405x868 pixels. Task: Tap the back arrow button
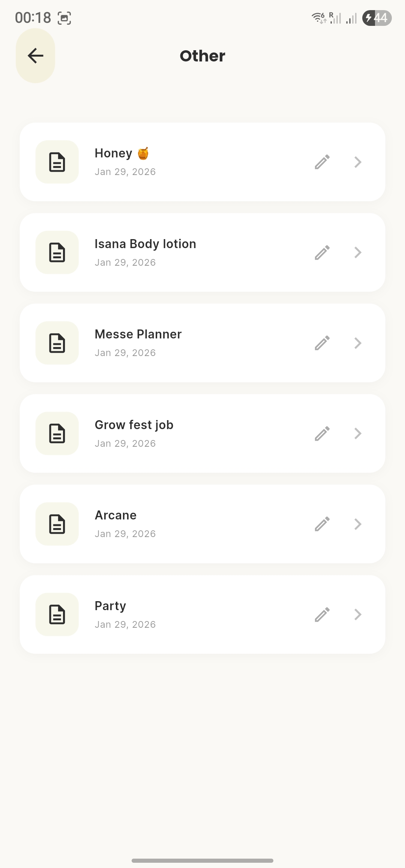[36, 56]
